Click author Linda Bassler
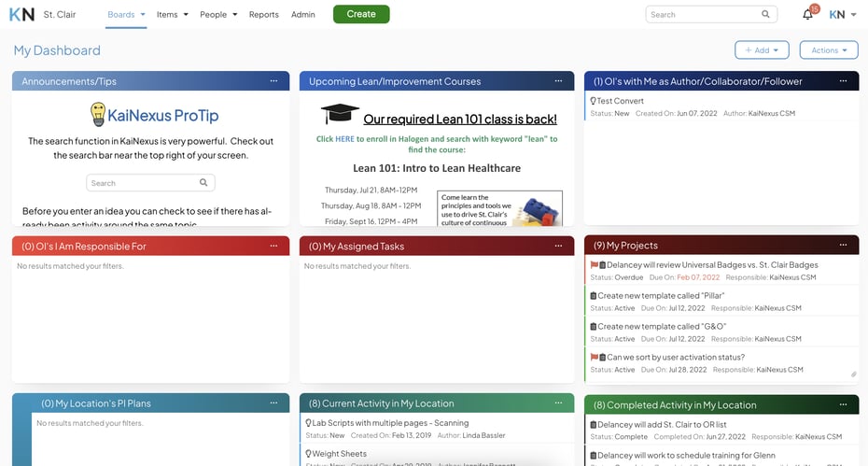This screenshot has width=868, height=466. click(x=483, y=435)
